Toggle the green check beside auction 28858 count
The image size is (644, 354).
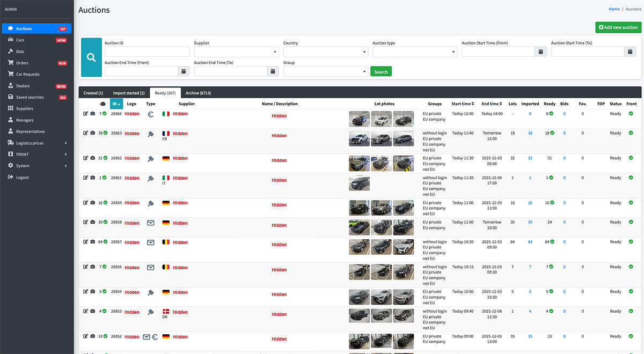point(105,222)
